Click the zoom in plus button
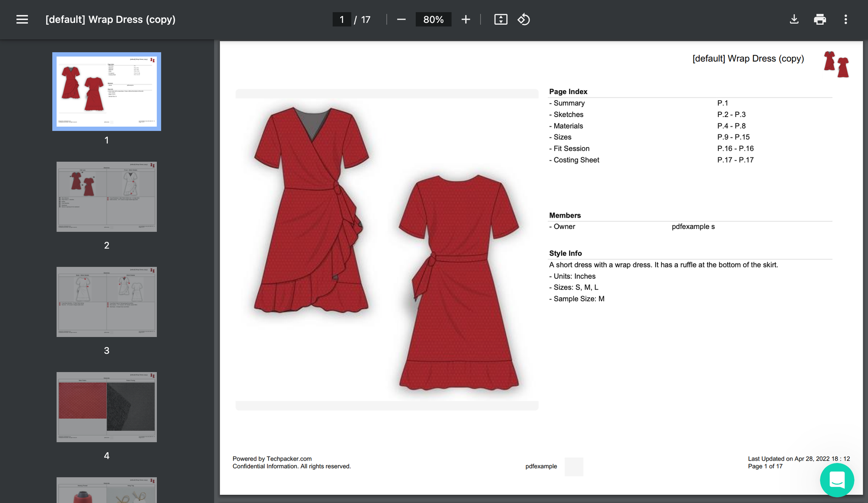Screen dimensions: 868x503 point(466,20)
